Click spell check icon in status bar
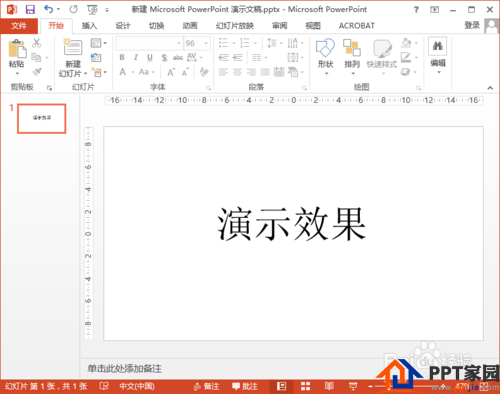 [x=104, y=386]
